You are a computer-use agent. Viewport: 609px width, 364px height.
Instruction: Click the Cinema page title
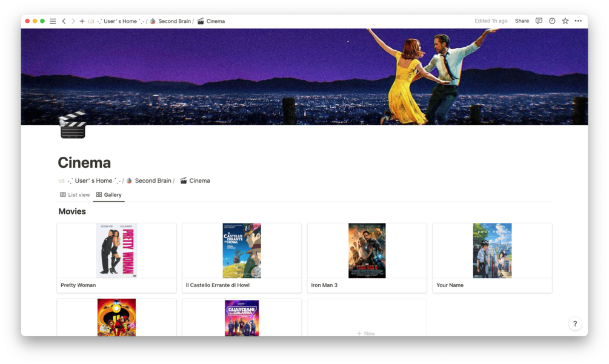pos(84,162)
